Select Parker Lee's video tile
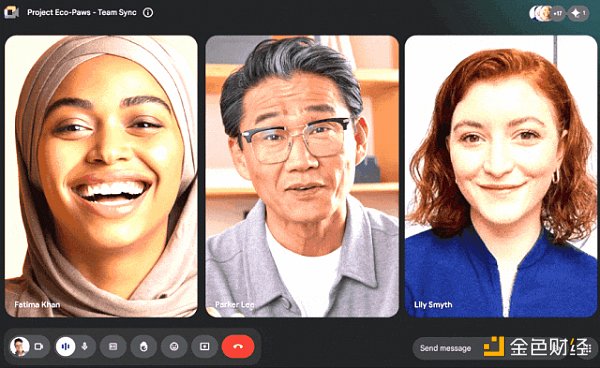The width and height of the screenshot is (600, 368). click(x=302, y=176)
